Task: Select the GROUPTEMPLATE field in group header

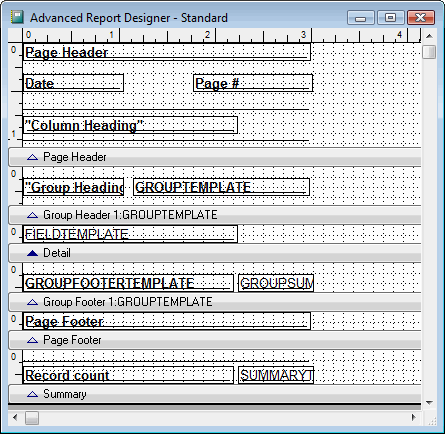Action: pos(221,187)
